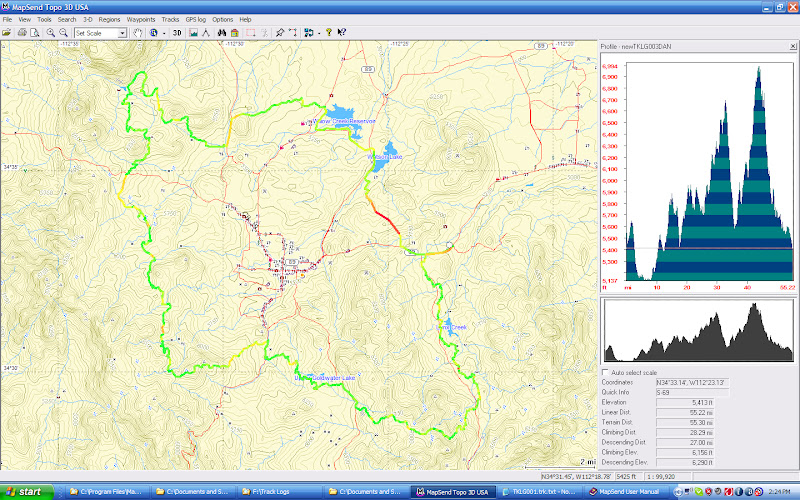The width and height of the screenshot is (800, 500).
Task: Expand the globe icon dropdown arrow
Action: click(164, 33)
